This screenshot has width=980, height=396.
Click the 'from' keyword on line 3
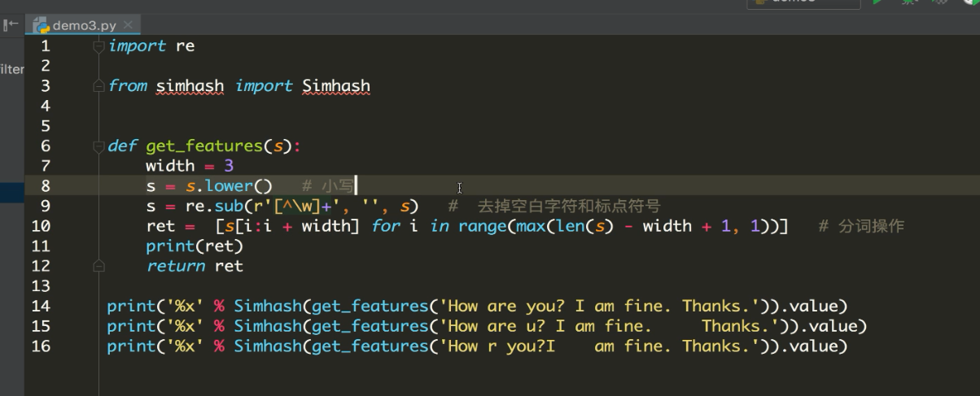pyautogui.click(x=127, y=86)
